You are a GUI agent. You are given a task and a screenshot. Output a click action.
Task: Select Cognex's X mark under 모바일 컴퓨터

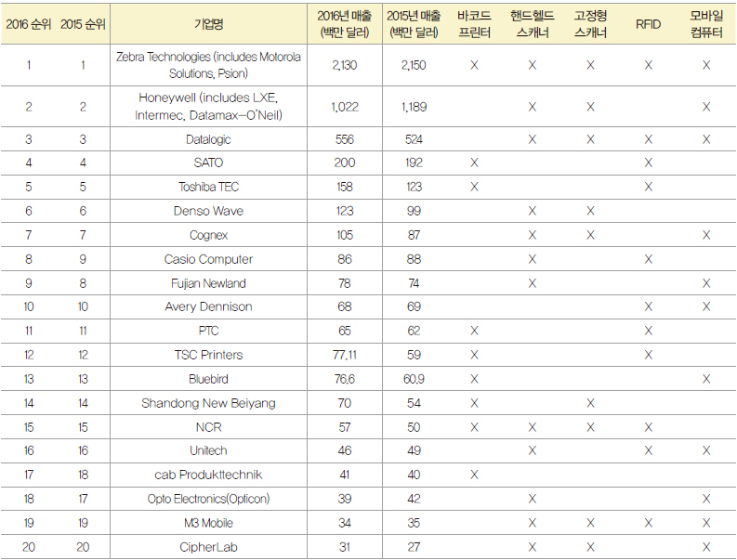click(x=706, y=235)
